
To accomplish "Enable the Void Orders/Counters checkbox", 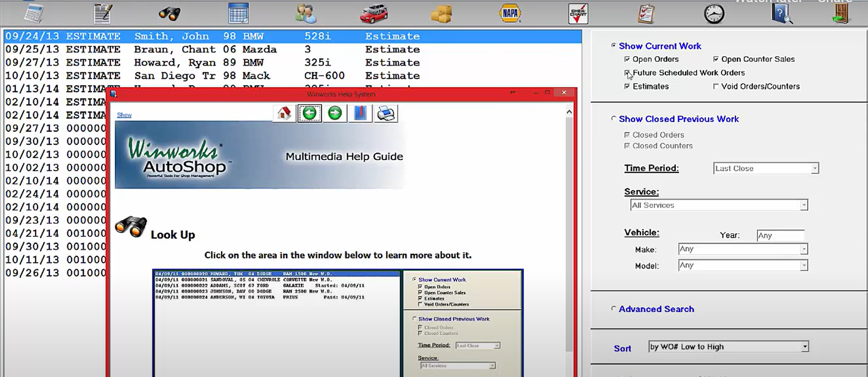I will click(x=715, y=86).
